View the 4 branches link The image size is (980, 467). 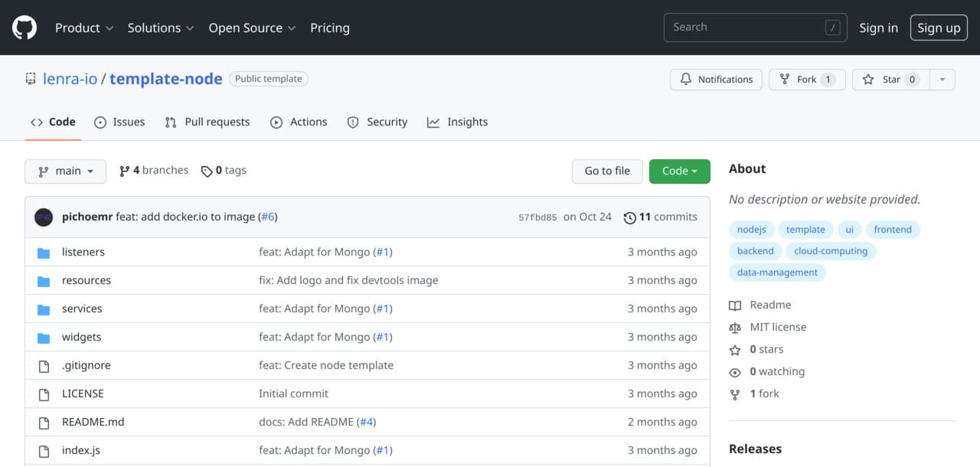click(154, 171)
